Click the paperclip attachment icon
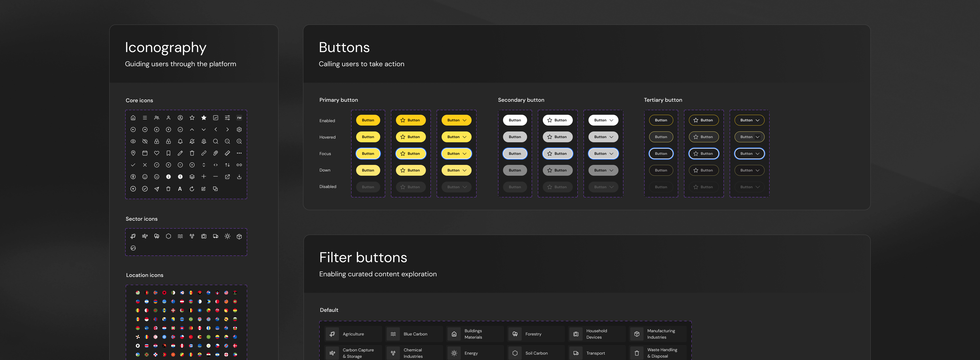 216,153
